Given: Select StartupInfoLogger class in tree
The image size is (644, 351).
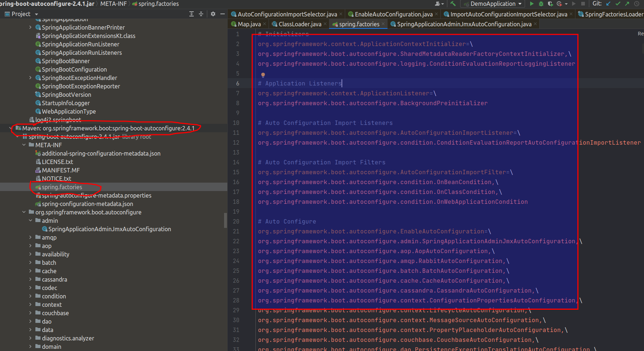Looking at the screenshot, I should coord(66,103).
